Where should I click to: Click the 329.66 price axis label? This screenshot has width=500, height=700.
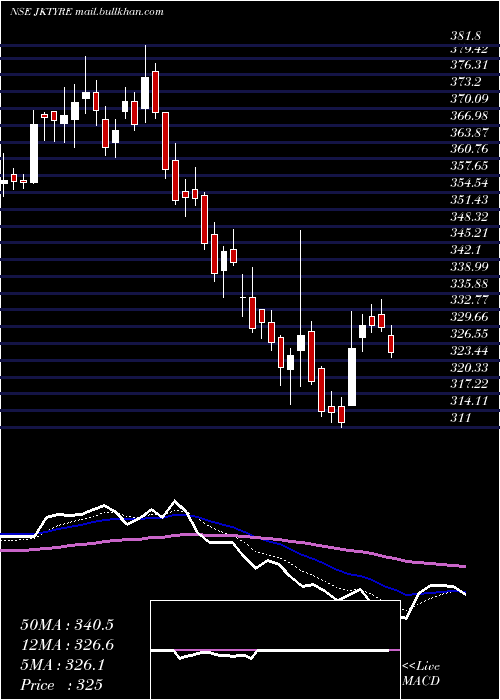point(469,317)
